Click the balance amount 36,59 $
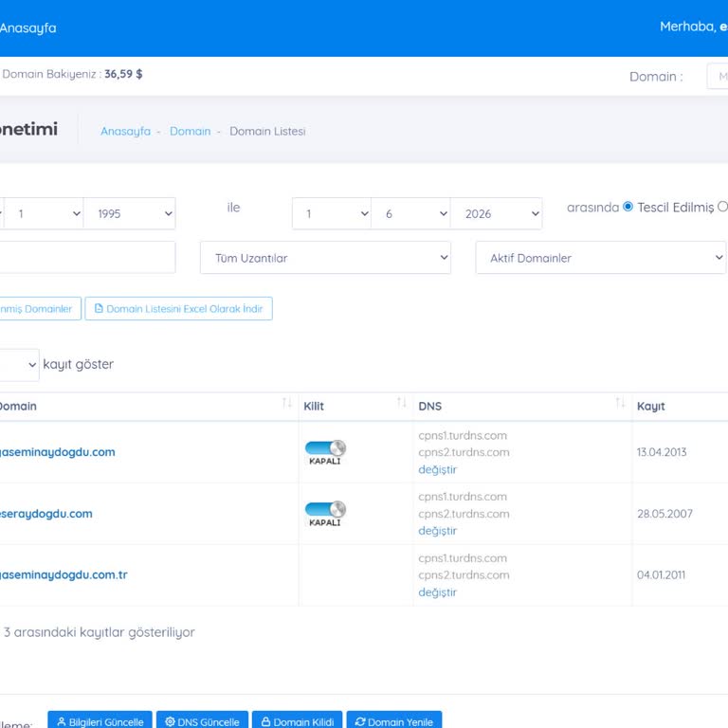Screen dimensions: 728x728 123,74
